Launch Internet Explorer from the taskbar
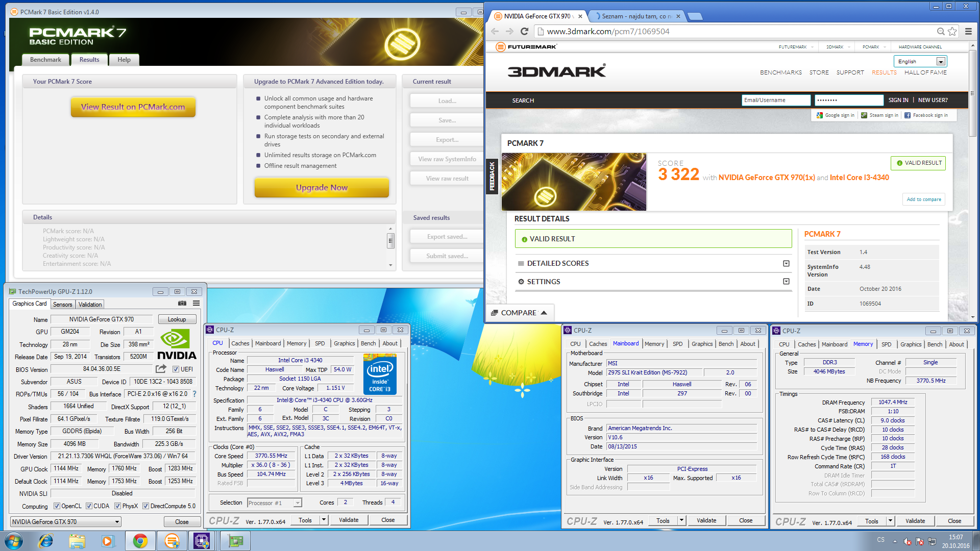The image size is (980, 551). (x=45, y=541)
